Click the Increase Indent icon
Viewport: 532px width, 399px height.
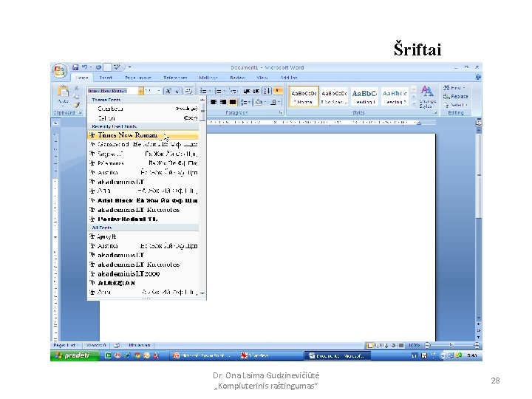[256, 91]
